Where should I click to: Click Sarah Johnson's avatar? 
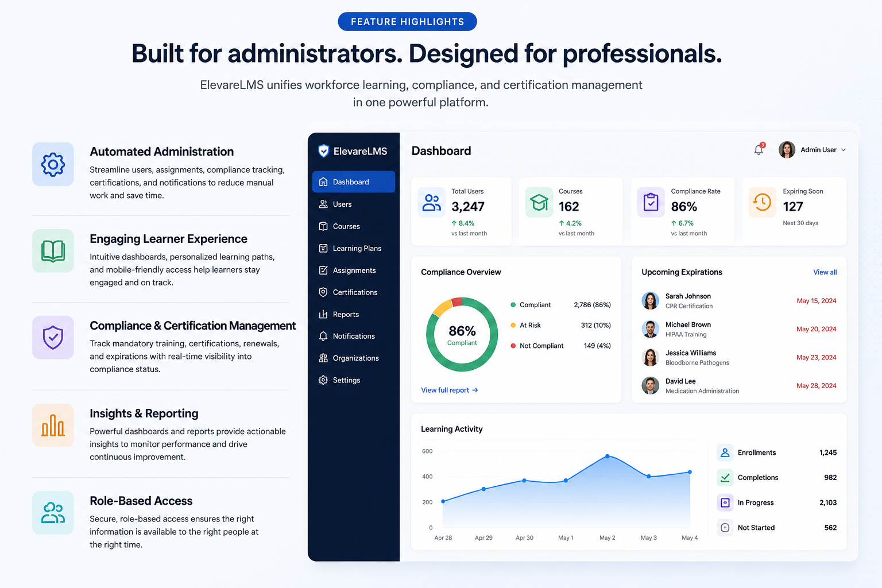pyautogui.click(x=650, y=300)
